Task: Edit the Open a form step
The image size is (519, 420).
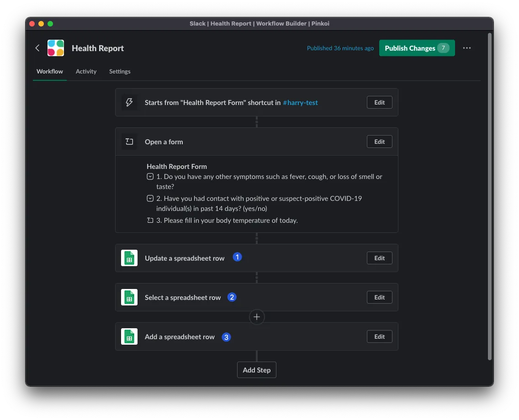Action: click(x=379, y=142)
